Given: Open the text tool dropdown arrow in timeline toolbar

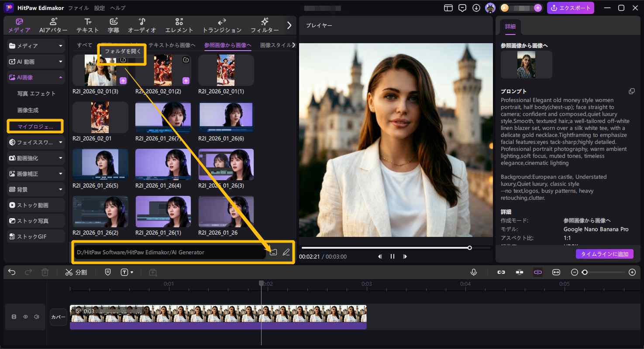Looking at the screenshot, I should point(132,273).
